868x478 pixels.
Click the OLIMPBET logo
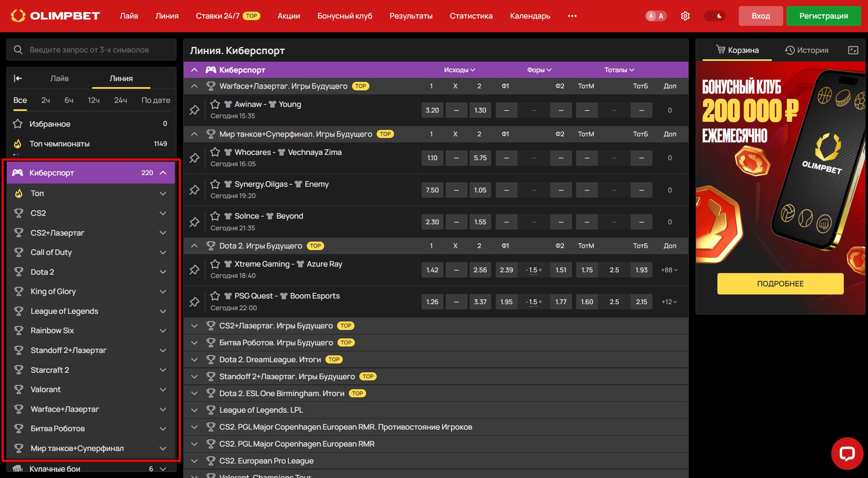[55, 16]
